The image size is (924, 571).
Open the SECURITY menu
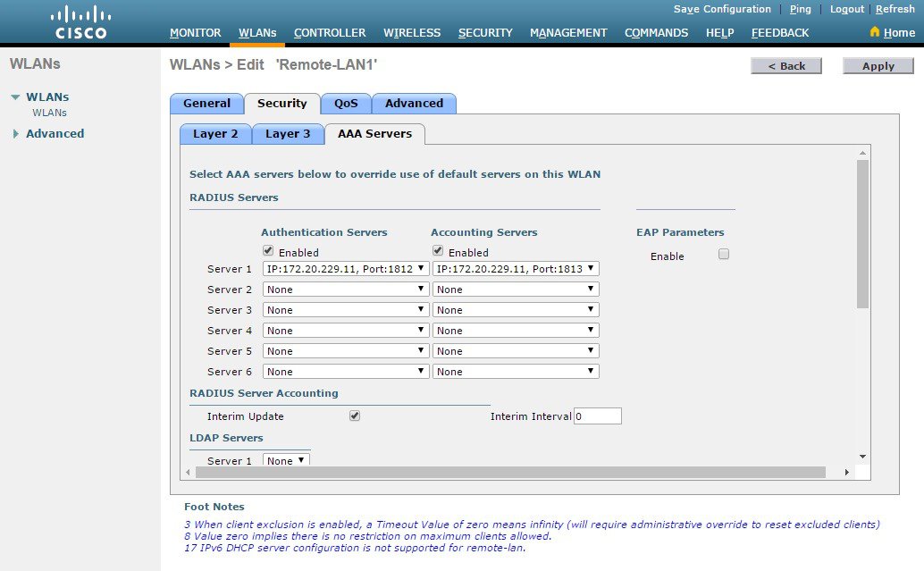pos(485,33)
